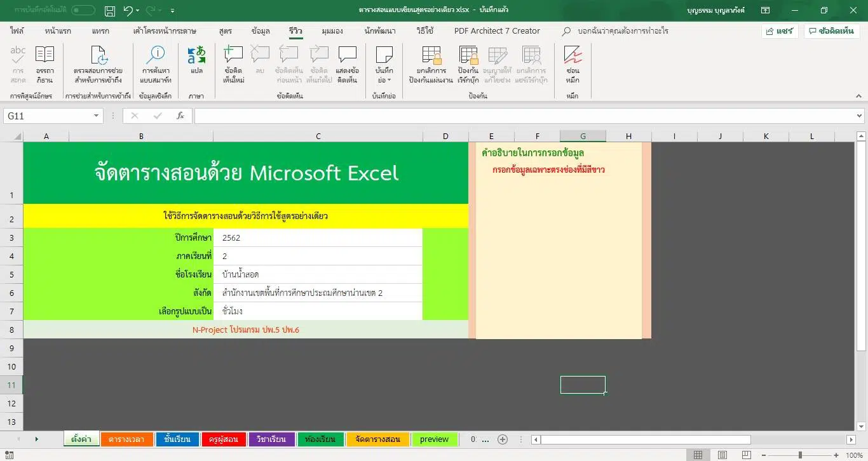Select row 11 header
Screen dimensions: 868x461
(11, 385)
